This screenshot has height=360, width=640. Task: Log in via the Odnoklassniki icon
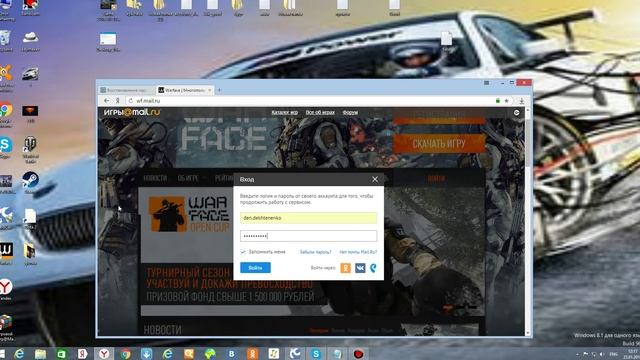point(345,268)
